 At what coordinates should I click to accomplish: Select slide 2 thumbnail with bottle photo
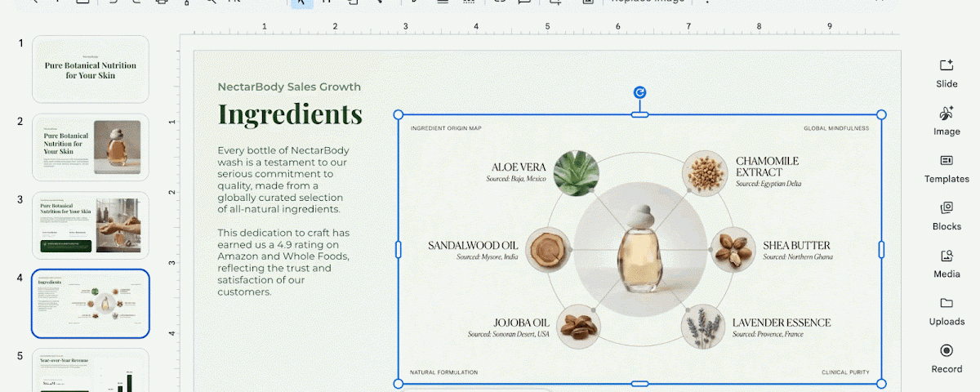click(x=91, y=147)
